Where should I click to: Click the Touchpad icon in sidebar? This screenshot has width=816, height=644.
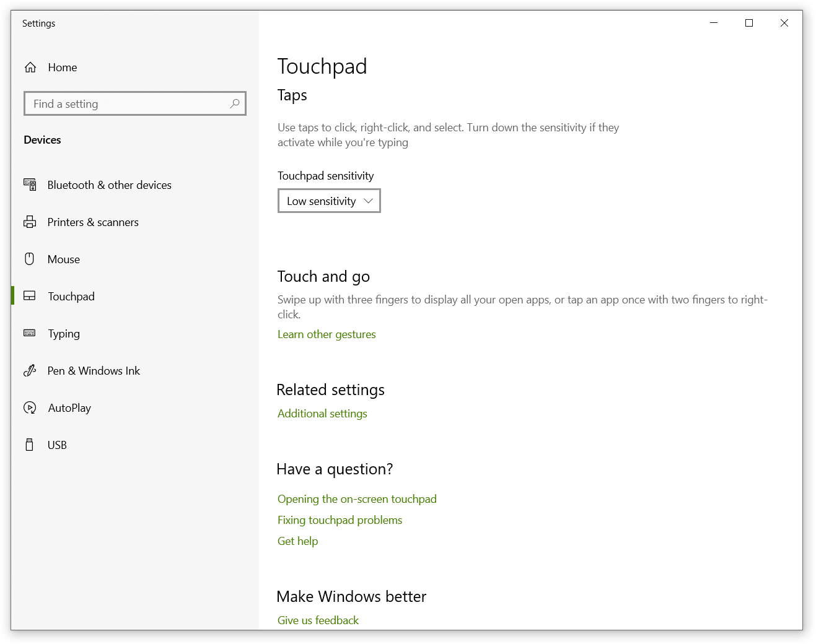tap(30, 296)
